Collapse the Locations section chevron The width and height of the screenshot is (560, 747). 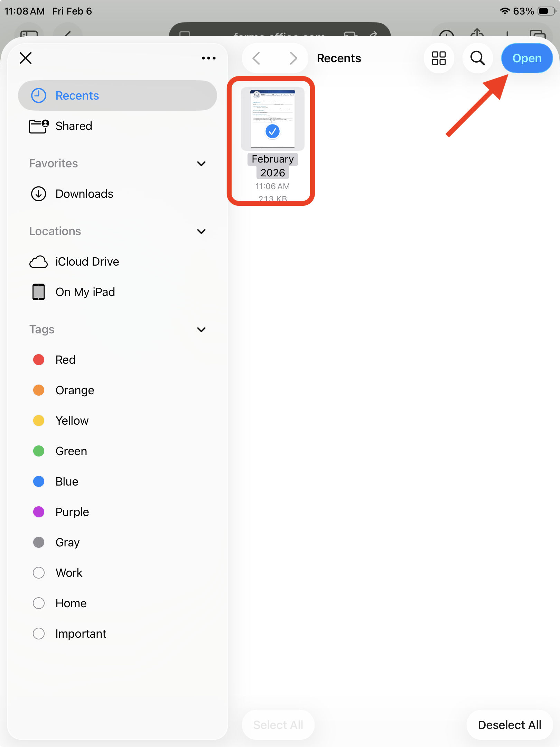[201, 231]
